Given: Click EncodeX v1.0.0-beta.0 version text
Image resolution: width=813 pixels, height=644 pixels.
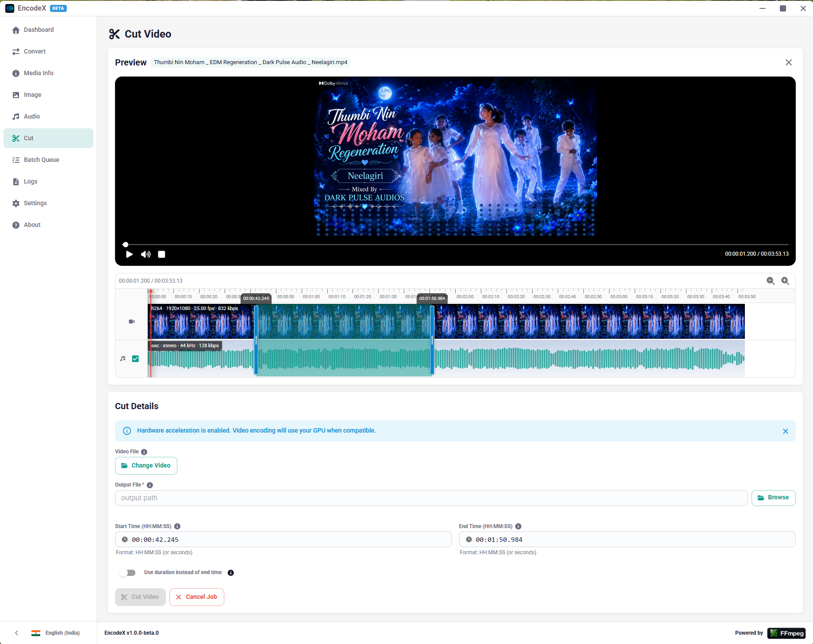Looking at the screenshot, I should click(x=131, y=633).
